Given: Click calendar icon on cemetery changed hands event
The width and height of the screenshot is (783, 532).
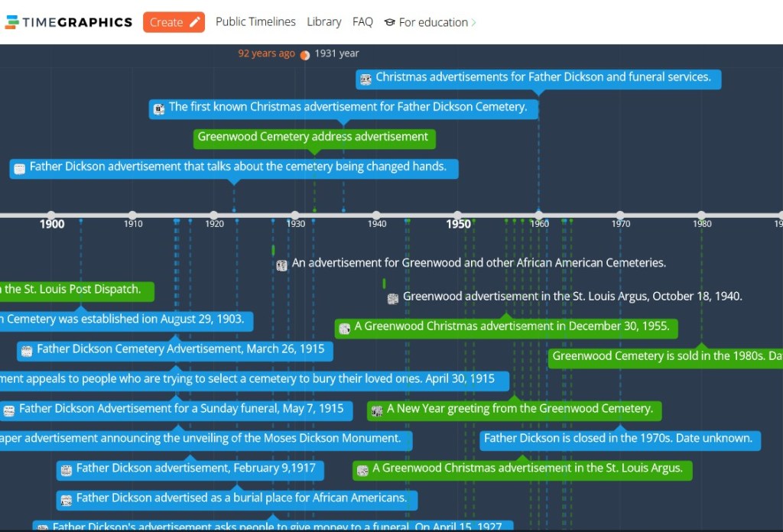Looking at the screenshot, I should tap(20, 168).
